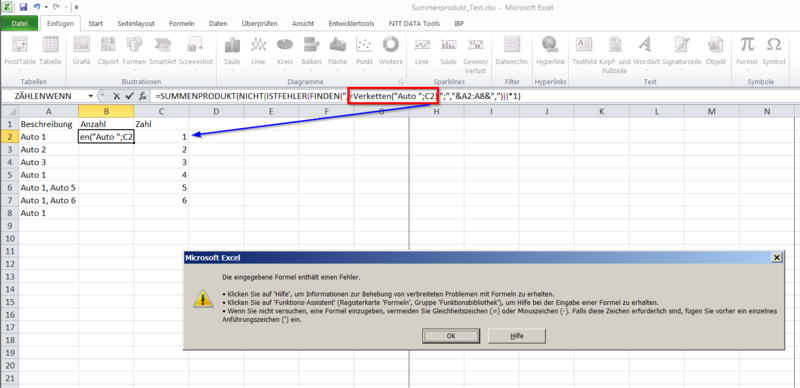800x388 pixels.
Task: Close the Microsoft Excel error dialog
Action: 777,258
